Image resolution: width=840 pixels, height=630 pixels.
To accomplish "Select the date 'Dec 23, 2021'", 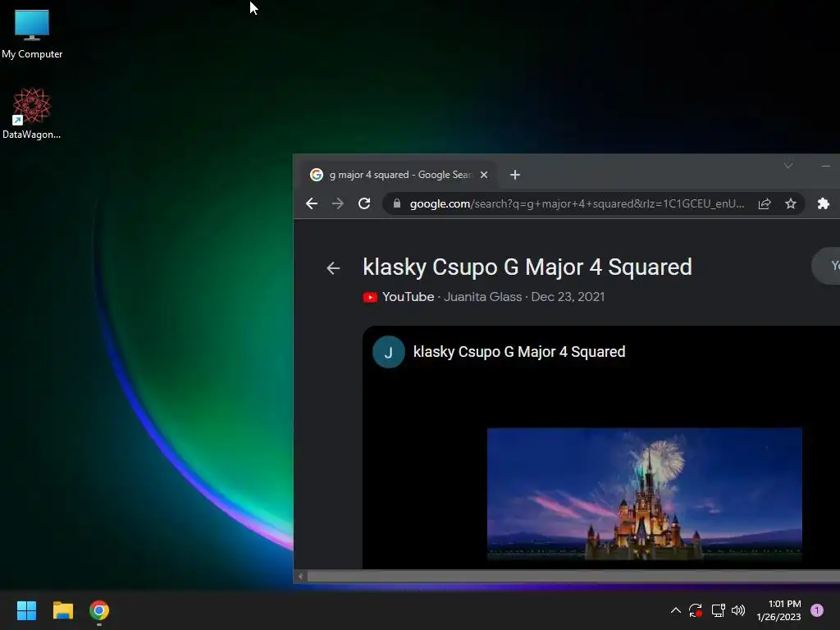I will [568, 297].
